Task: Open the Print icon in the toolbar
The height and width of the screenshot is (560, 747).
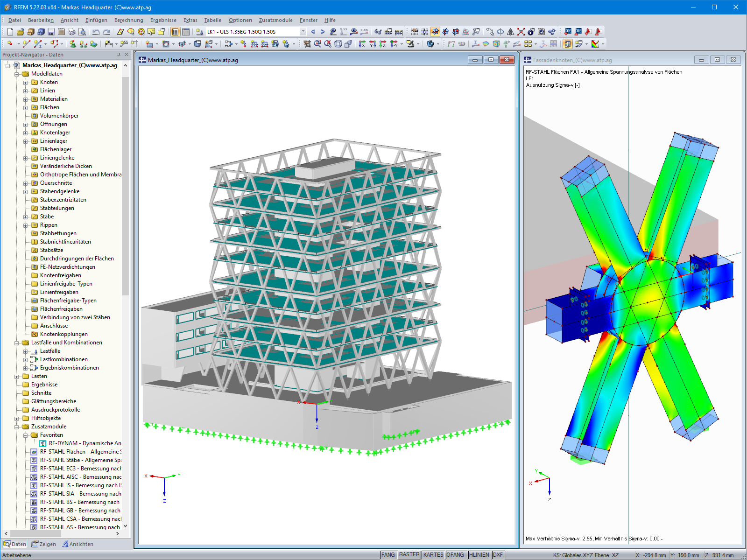Action: 72,32
